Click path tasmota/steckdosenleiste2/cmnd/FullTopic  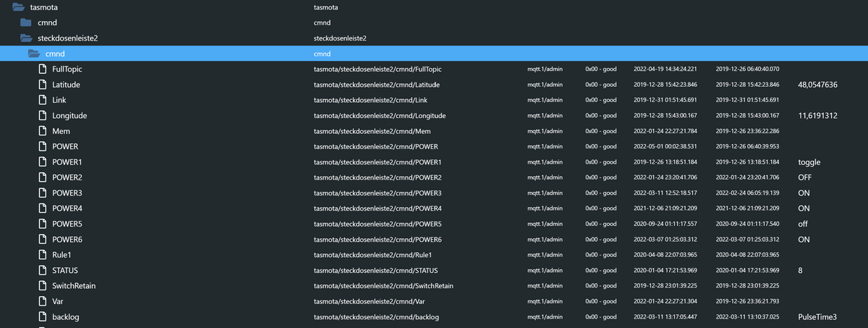click(x=378, y=69)
